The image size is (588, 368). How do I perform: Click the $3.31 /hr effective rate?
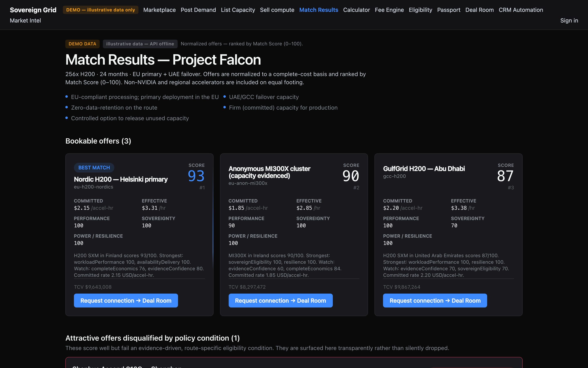(154, 208)
